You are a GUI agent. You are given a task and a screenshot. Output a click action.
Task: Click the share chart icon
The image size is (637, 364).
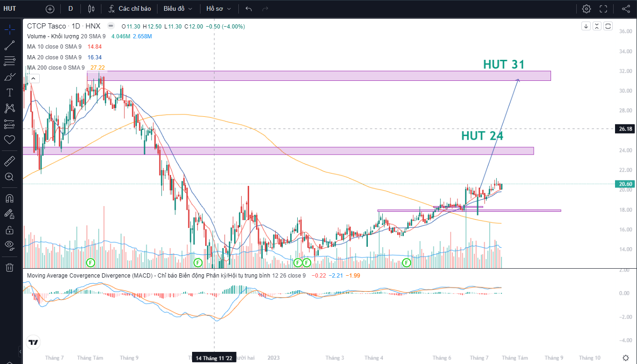click(626, 8)
